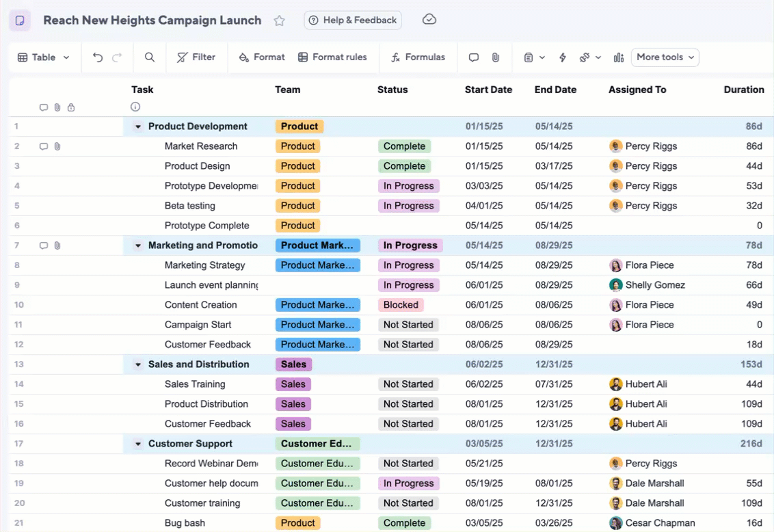Click the attachments paperclip icon in the toolbar

coord(495,57)
